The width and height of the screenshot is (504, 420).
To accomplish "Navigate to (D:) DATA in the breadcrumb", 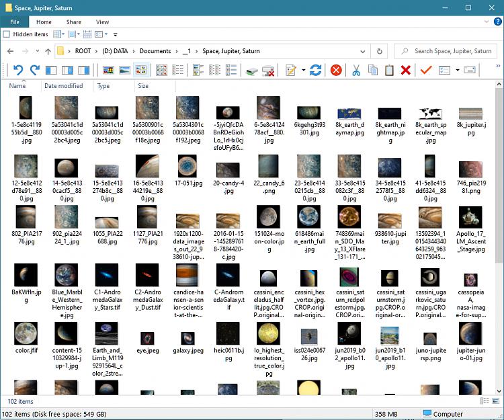I will click(115, 51).
